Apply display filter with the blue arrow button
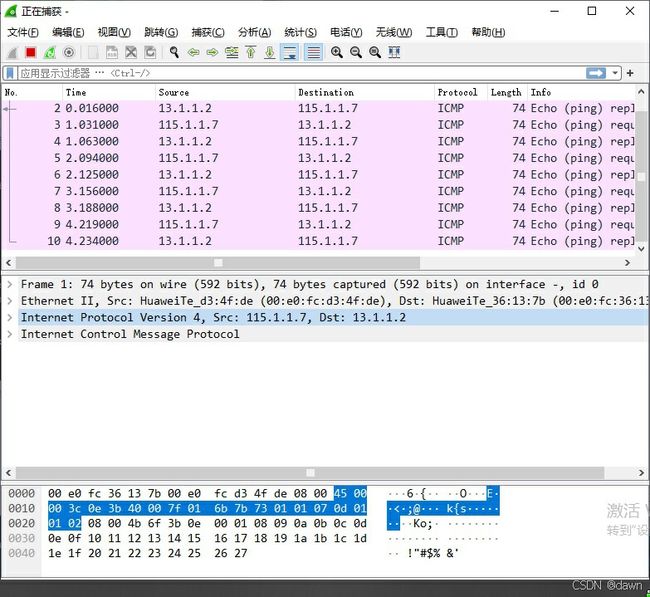 pyautogui.click(x=596, y=73)
